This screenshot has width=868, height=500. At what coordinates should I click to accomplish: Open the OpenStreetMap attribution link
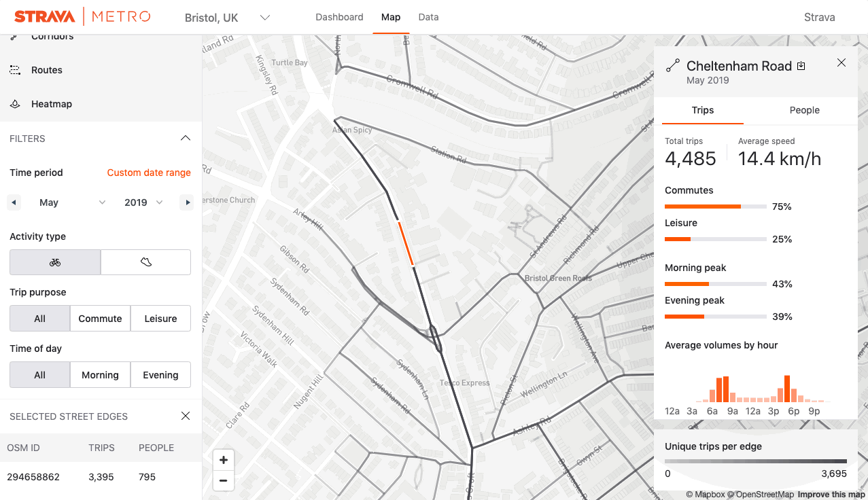click(761, 495)
